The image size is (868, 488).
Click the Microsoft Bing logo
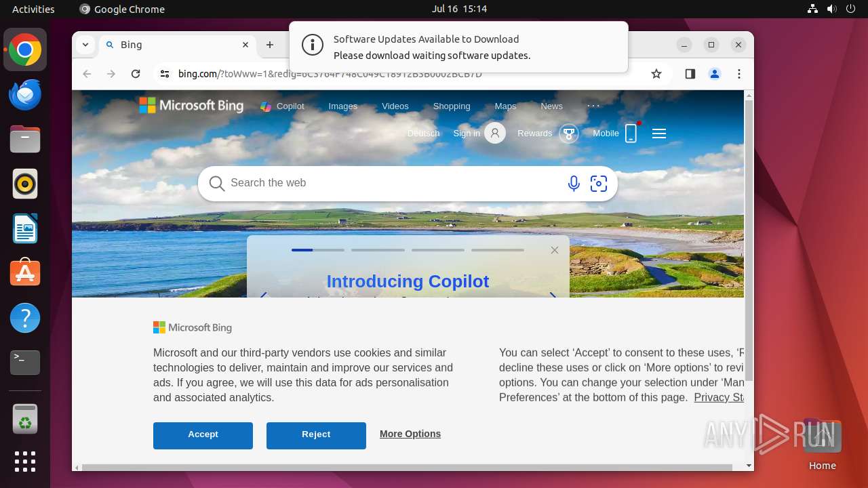[191, 106]
